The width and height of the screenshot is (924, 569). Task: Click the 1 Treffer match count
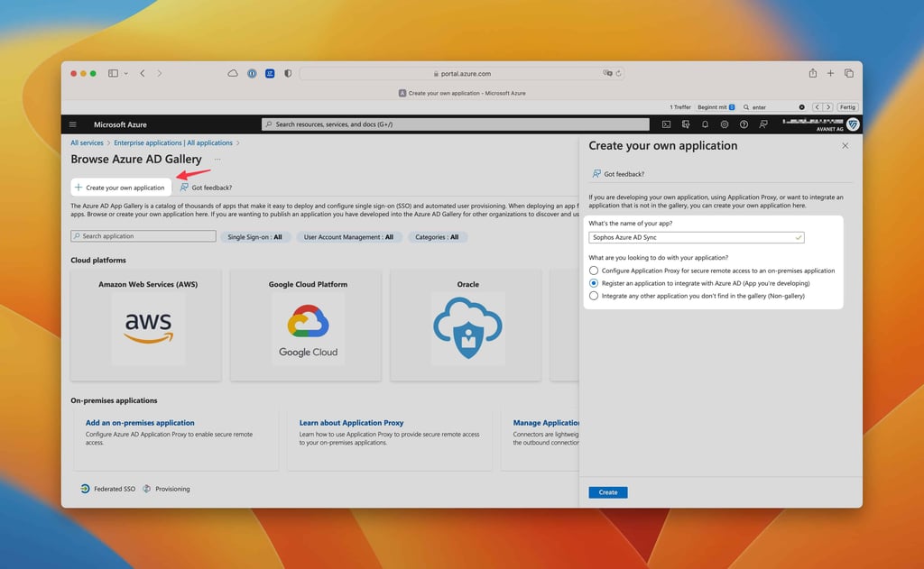click(680, 107)
